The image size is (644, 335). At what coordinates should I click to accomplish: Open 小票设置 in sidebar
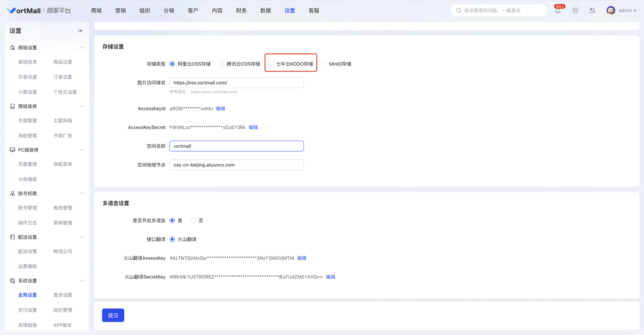coord(27,92)
